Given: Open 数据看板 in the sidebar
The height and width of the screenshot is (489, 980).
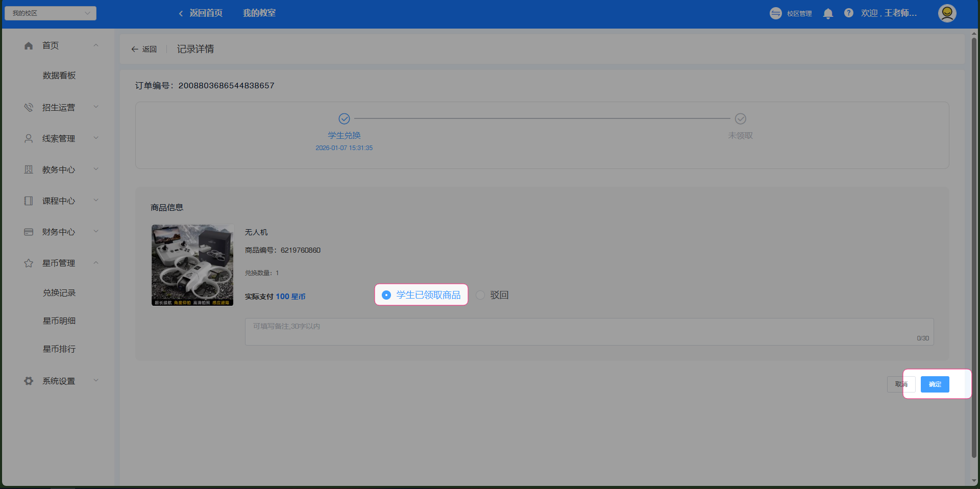Looking at the screenshot, I should tap(59, 76).
